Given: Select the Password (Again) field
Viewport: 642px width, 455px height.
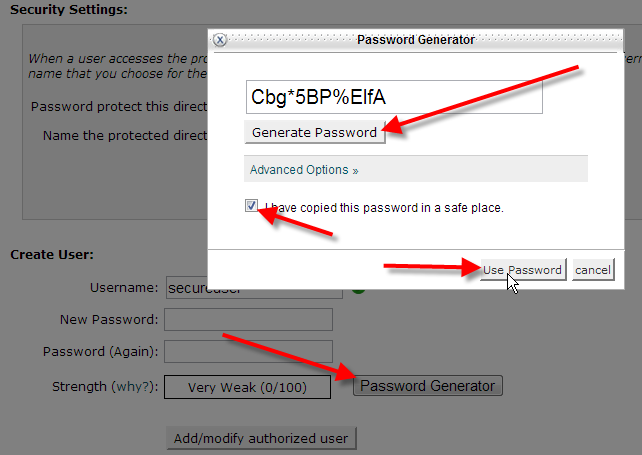Looking at the screenshot, I should click(248, 351).
